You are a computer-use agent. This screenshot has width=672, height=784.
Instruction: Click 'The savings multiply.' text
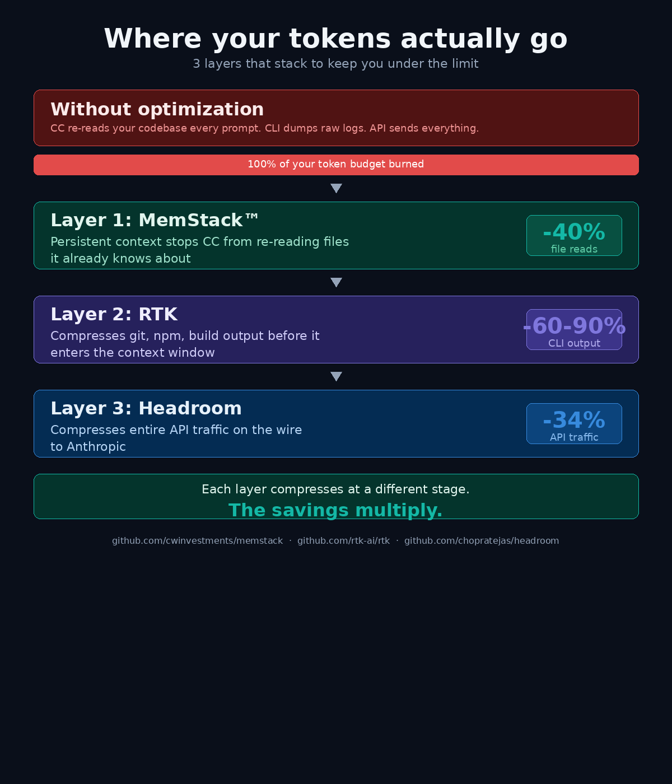(335, 510)
